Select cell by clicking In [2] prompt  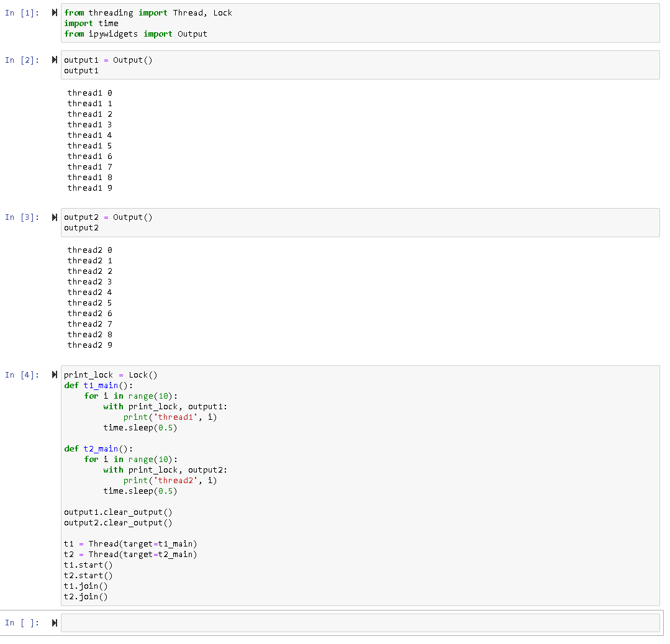(22, 60)
